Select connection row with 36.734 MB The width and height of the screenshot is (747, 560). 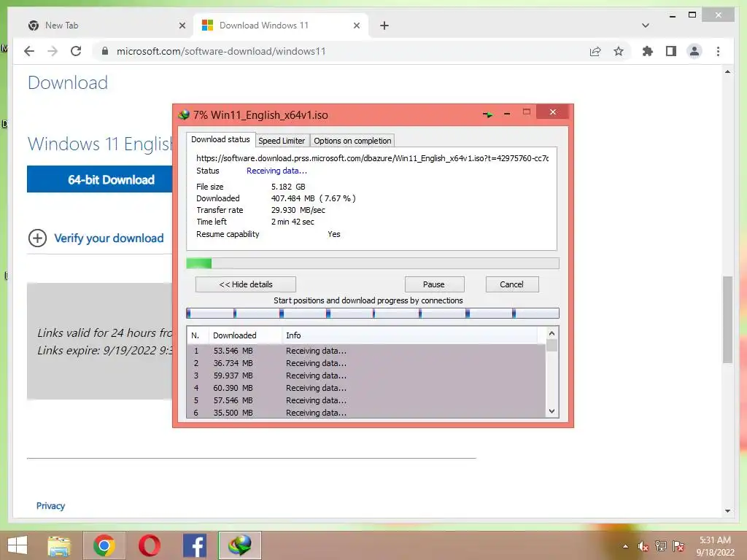point(366,363)
